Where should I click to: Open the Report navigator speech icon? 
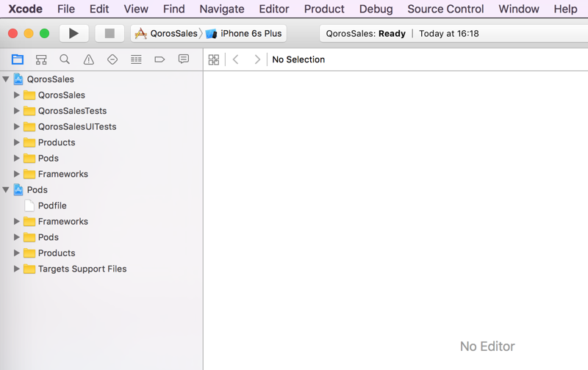(x=183, y=59)
